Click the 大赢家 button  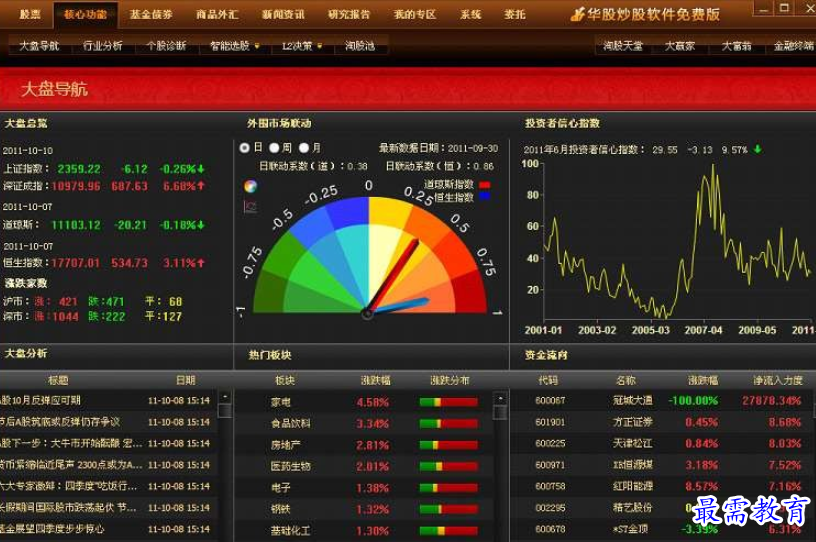(680, 46)
